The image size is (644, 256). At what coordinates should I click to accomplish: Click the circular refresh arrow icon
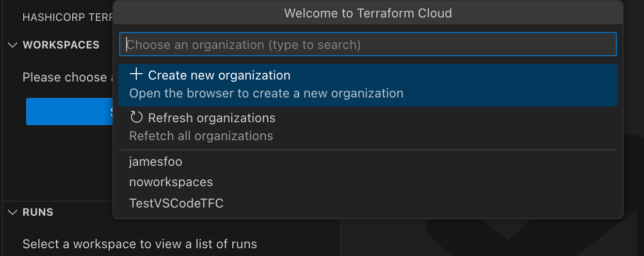click(x=137, y=117)
